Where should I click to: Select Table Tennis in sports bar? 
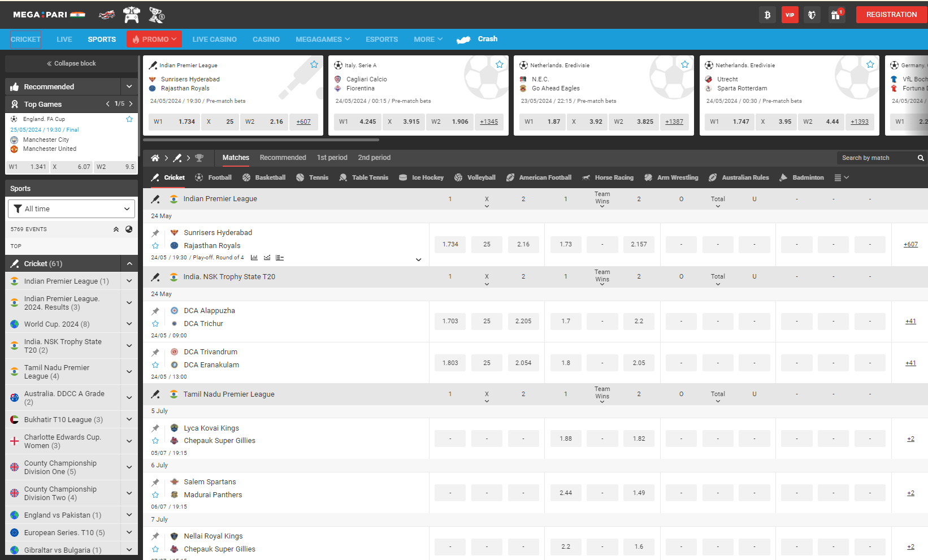363,177
